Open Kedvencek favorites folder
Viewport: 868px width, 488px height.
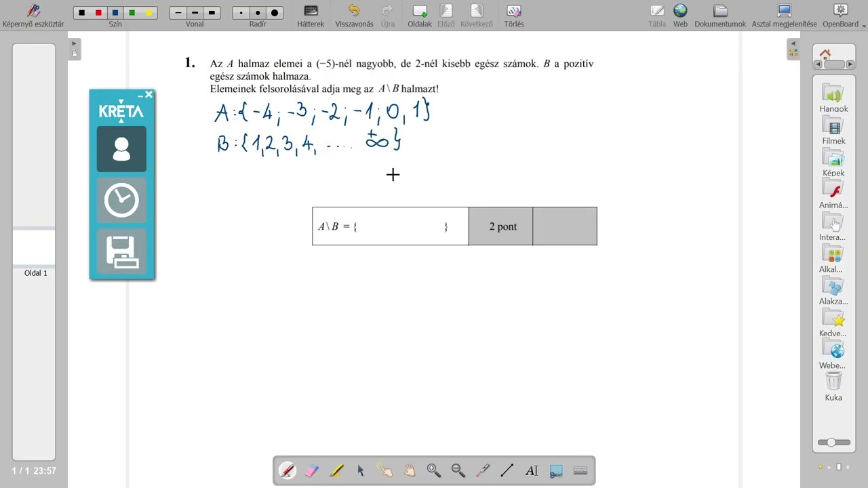pyautogui.click(x=833, y=322)
